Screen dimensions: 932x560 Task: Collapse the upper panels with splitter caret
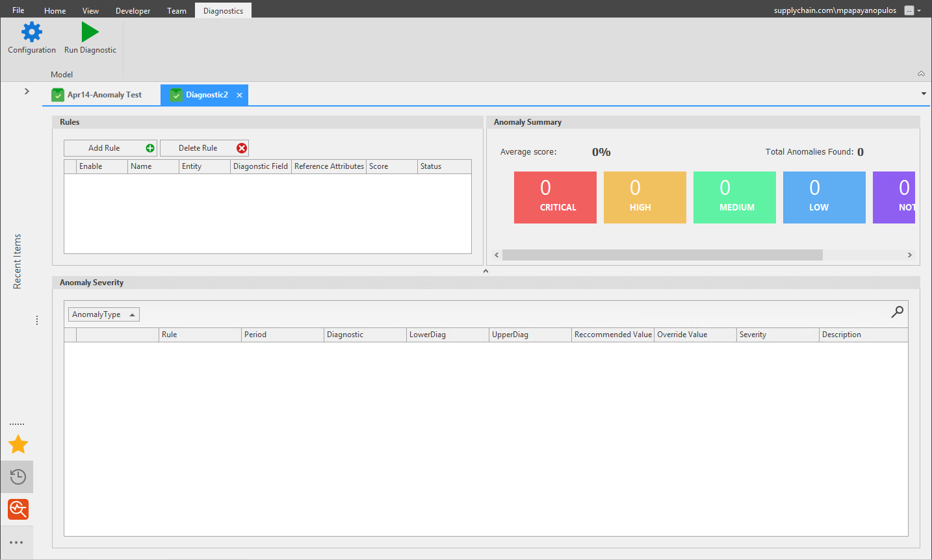click(x=485, y=271)
